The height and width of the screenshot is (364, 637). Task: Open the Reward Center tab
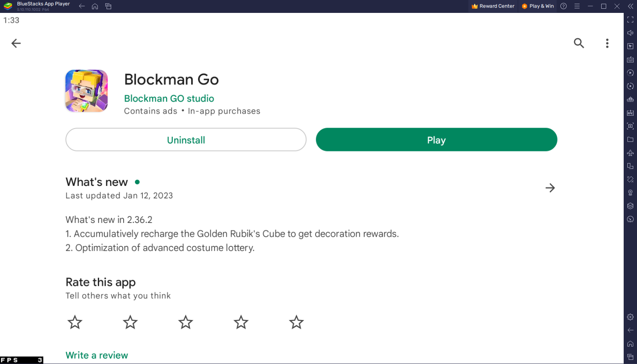tap(493, 6)
